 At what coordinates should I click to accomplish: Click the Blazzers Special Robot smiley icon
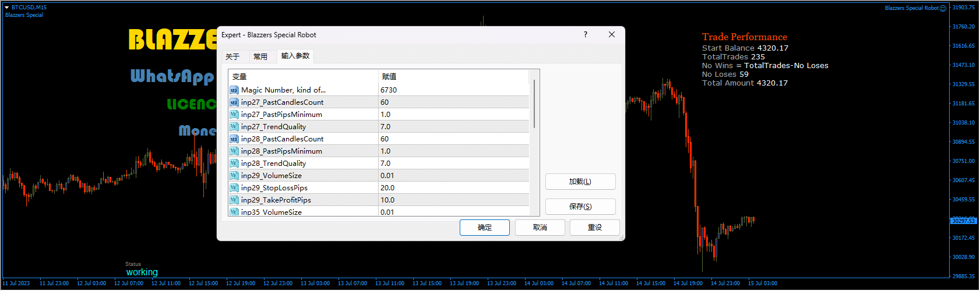[943, 8]
